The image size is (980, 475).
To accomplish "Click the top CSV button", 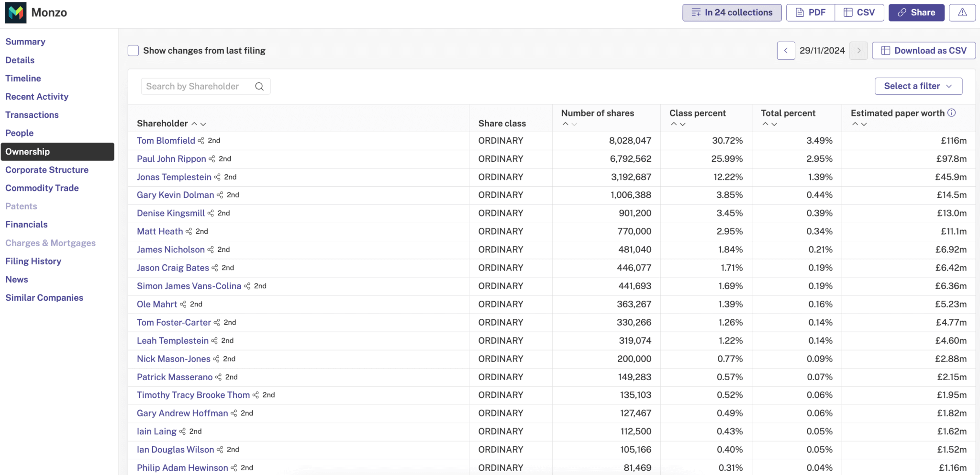I will pyautogui.click(x=859, y=12).
